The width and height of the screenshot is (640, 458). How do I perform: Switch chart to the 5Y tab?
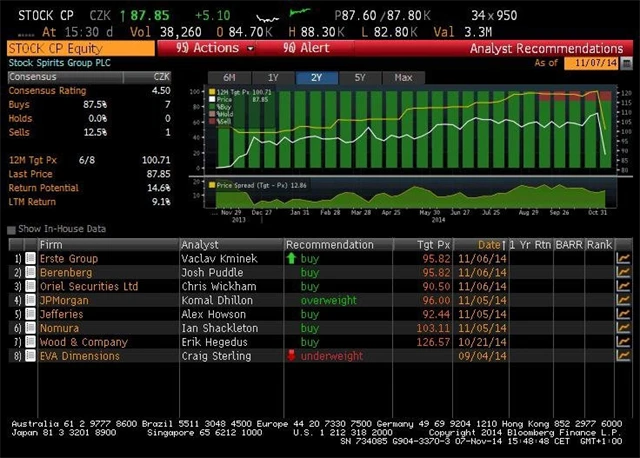(359, 77)
